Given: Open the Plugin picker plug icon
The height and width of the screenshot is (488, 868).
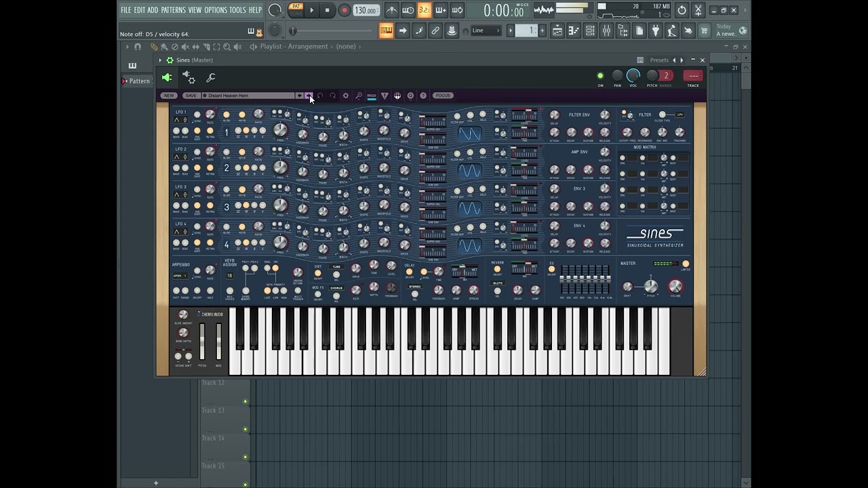Looking at the screenshot, I should coord(655,30).
